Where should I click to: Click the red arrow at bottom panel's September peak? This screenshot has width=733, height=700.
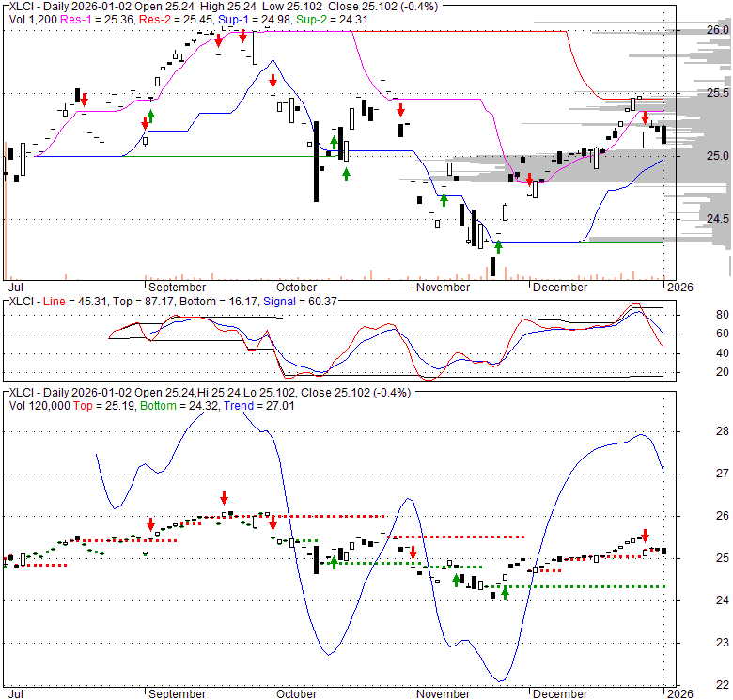click(224, 498)
